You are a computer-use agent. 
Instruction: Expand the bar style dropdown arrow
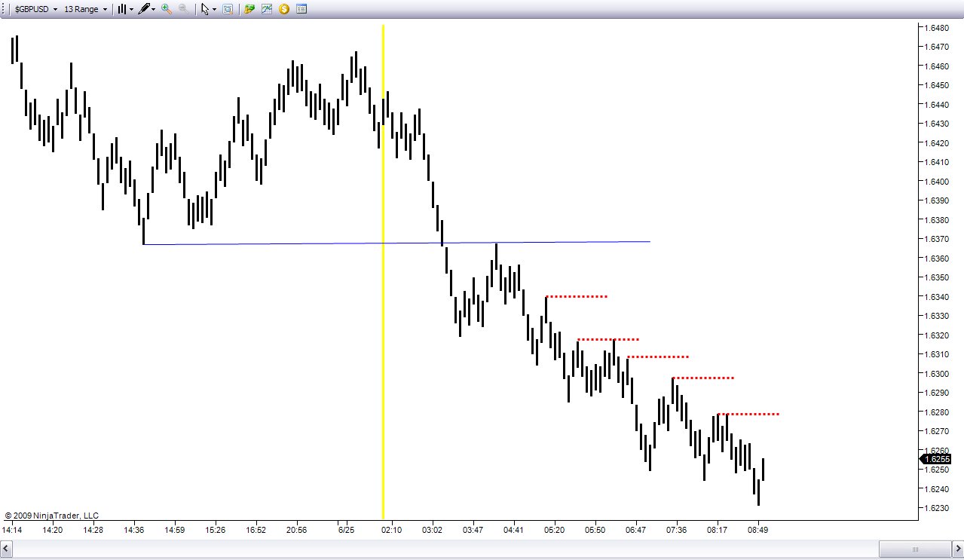[132, 10]
